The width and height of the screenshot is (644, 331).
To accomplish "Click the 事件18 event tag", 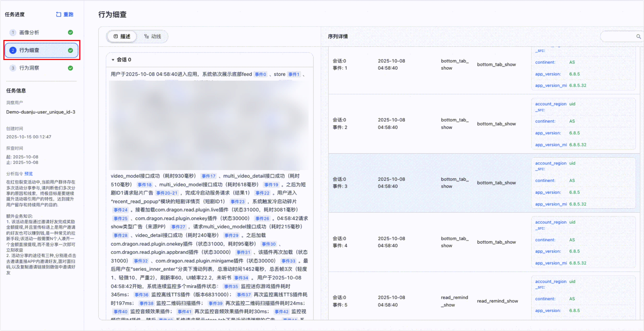I will 144,185.
